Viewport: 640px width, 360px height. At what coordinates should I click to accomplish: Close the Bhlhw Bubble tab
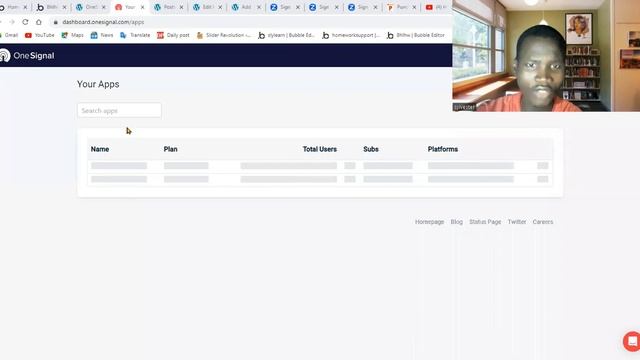coord(64,7)
